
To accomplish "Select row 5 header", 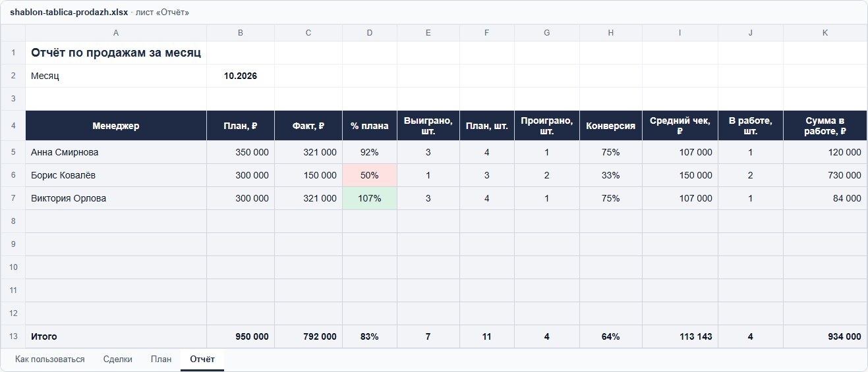I will pos(13,152).
